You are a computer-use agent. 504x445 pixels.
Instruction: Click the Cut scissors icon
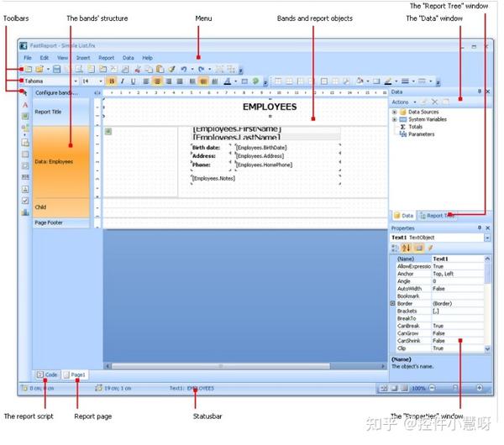point(138,69)
